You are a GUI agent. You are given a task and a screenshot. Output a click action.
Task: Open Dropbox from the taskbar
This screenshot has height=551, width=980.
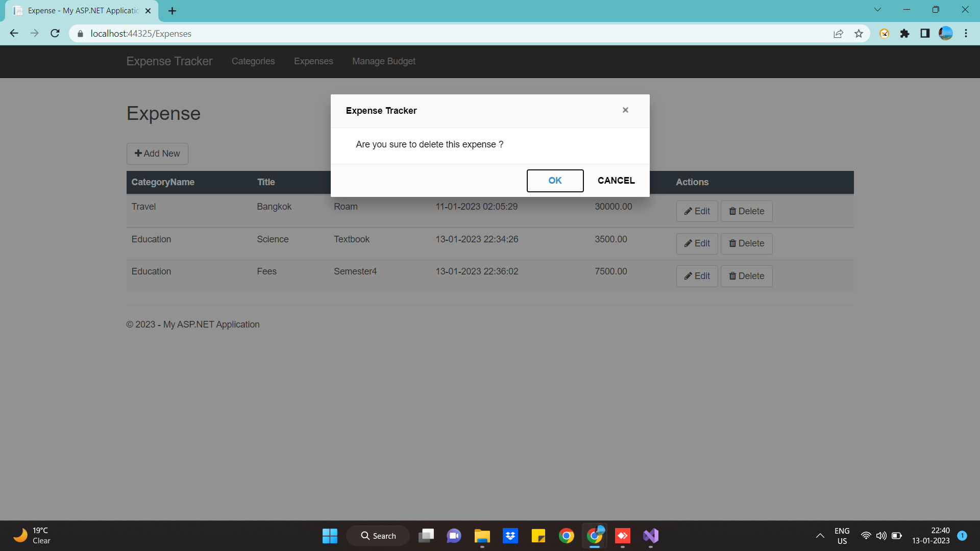coord(510,536)
